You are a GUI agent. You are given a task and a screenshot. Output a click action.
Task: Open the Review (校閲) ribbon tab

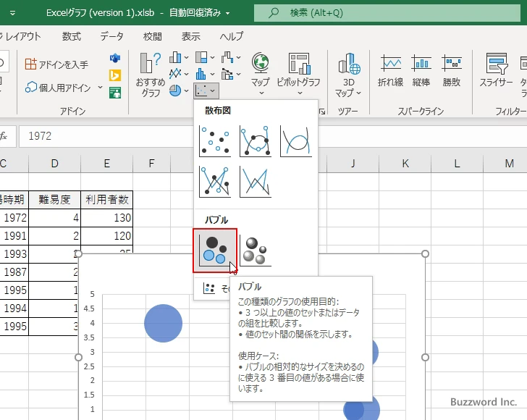(x=153, y=36)
